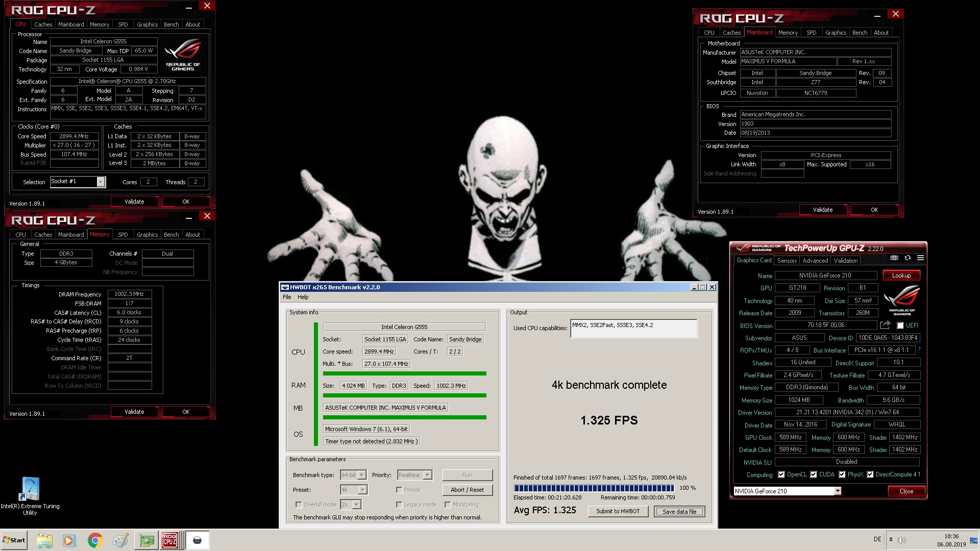
Task: Click the 1.325 FPS result text
Action: click(x=609, y=420)
